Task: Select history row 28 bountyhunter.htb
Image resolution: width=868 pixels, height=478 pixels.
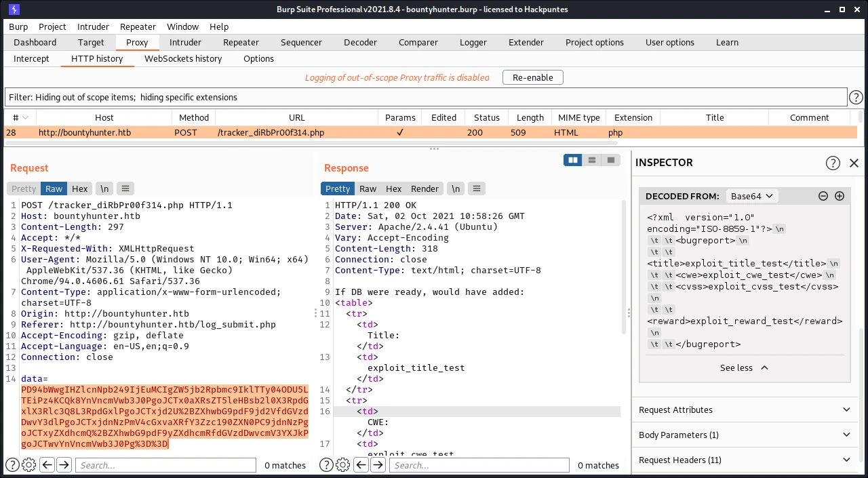Action: pyautogui.click(x=431, y=132)
